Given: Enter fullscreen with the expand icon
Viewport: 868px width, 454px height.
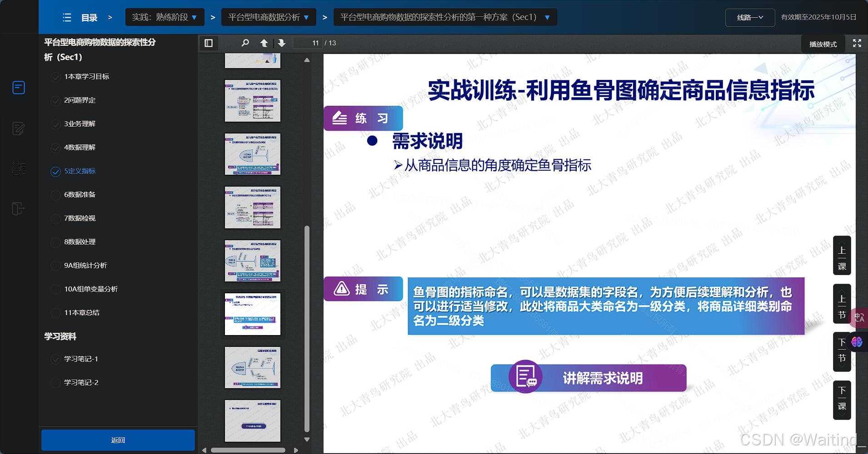Looking at the screenshot, I should (857, 43).
